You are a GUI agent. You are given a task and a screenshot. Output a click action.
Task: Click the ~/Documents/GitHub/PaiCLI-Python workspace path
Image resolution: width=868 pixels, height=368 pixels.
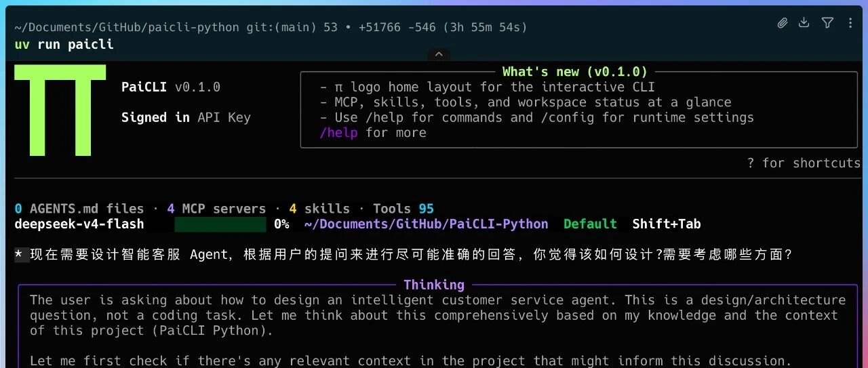(427, 224)
